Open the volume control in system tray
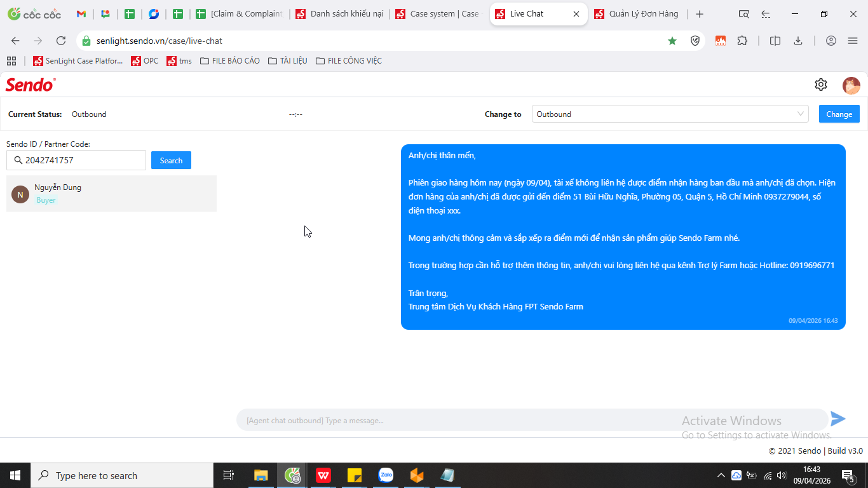The height and width of the screenshot is (488, 868). pos(781,475)
